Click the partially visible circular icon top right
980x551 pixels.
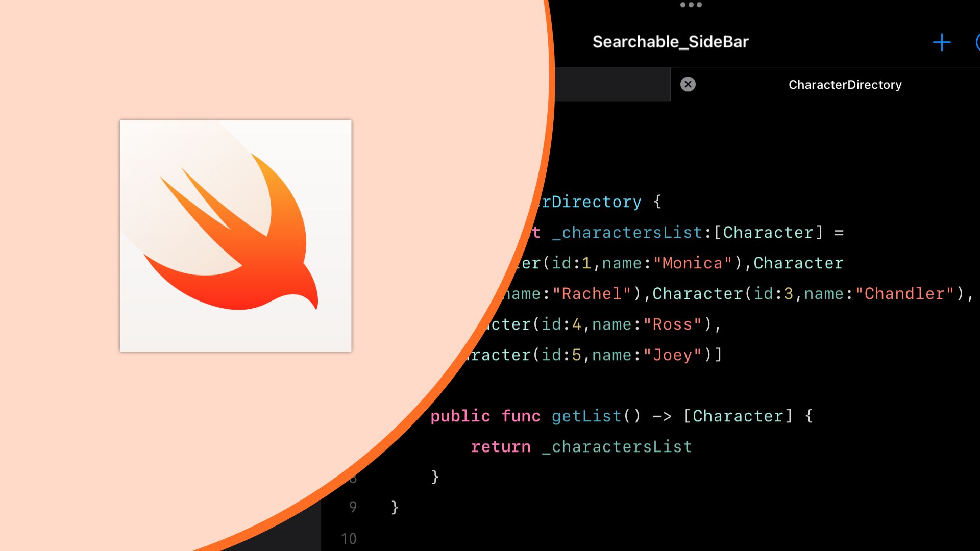[x=976, y=42]
